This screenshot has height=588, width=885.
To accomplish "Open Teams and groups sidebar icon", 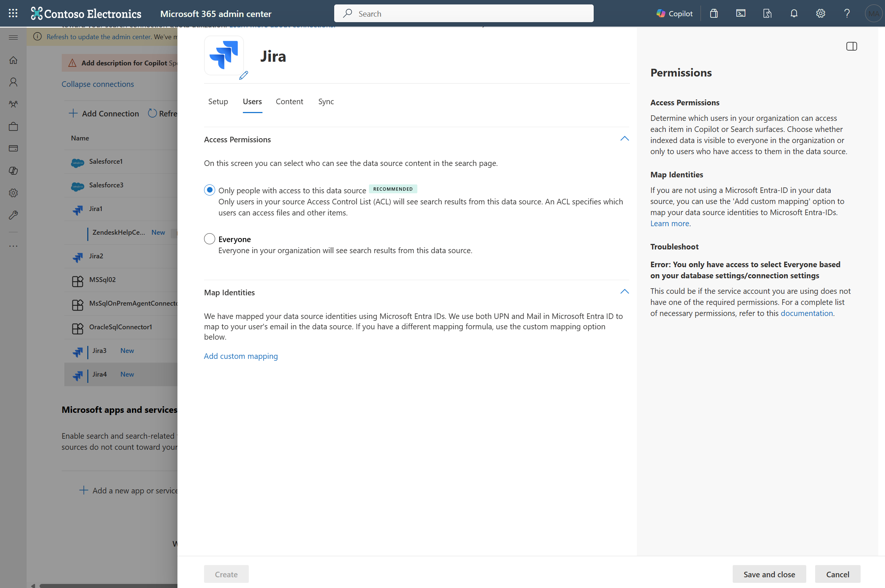I will [13, 104].
